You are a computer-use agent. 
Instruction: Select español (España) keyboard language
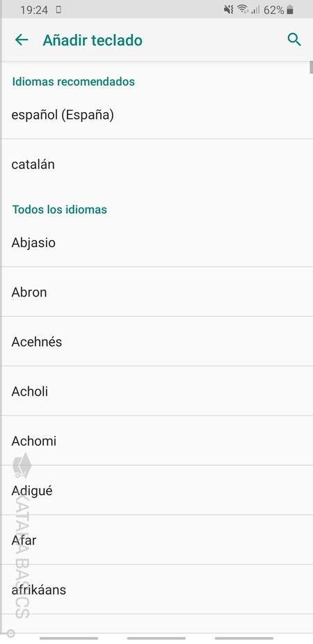click(156, 115)
